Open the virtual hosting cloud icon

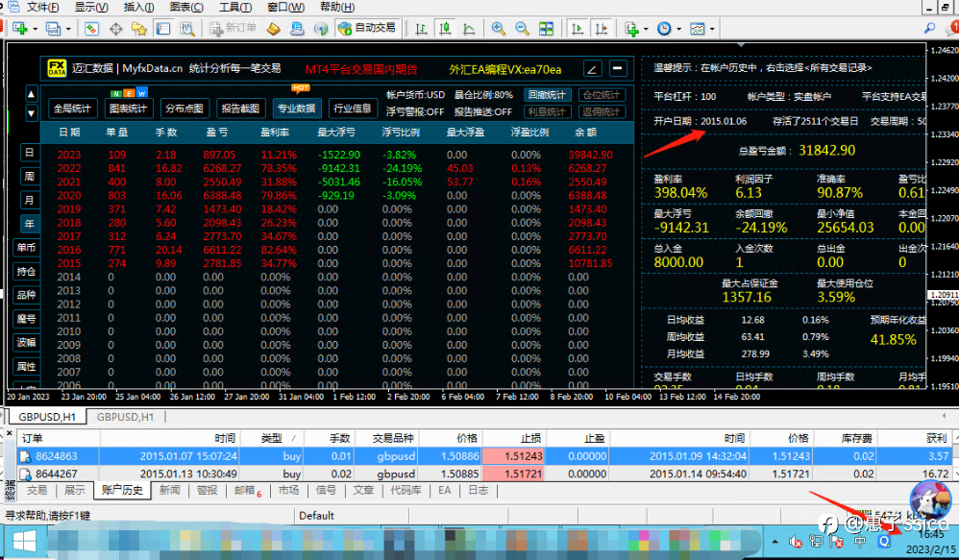[x=297, y=28]
